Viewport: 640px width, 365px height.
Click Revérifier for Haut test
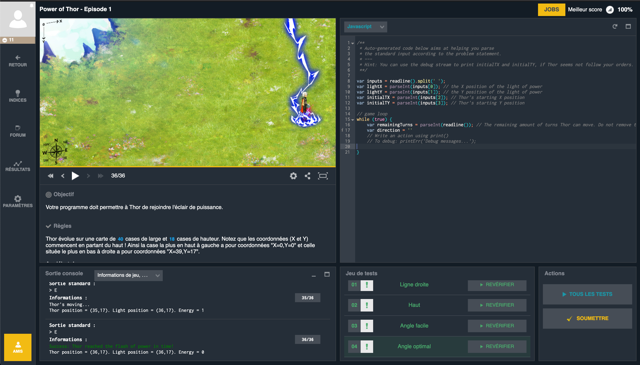(497, 305)
